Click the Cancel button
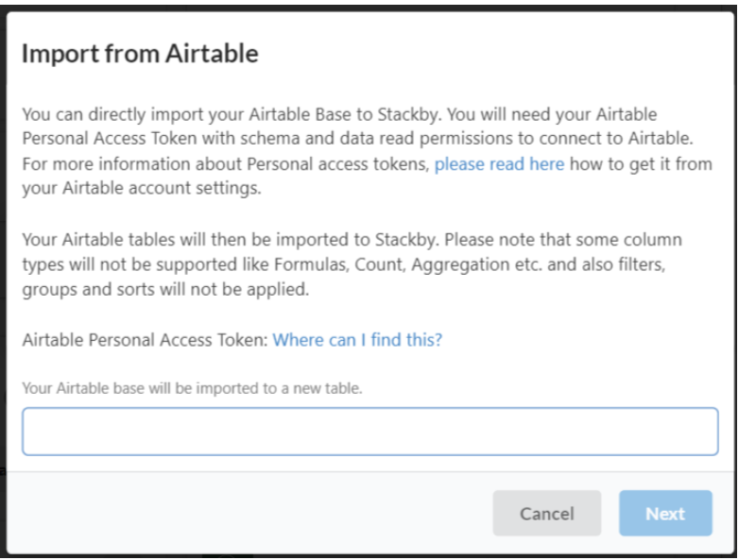The width and height of the screenshot is (738, 560). (546, 514)
